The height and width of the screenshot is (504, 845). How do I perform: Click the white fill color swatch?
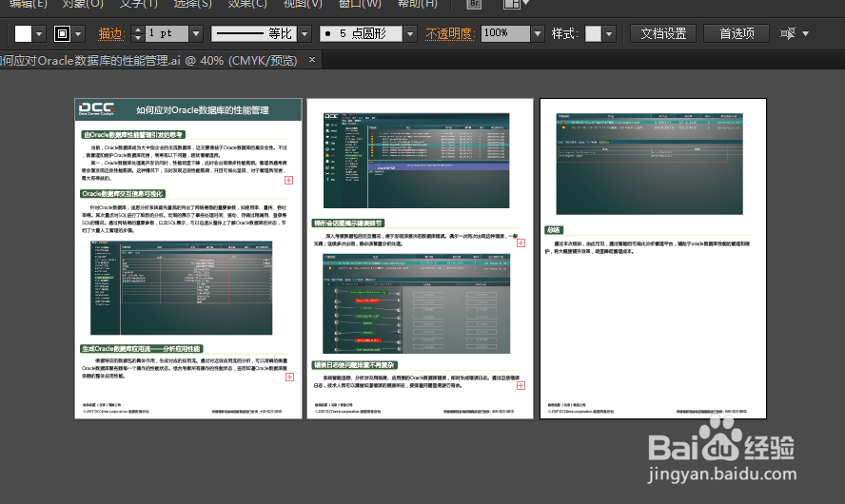coord(23,33)
